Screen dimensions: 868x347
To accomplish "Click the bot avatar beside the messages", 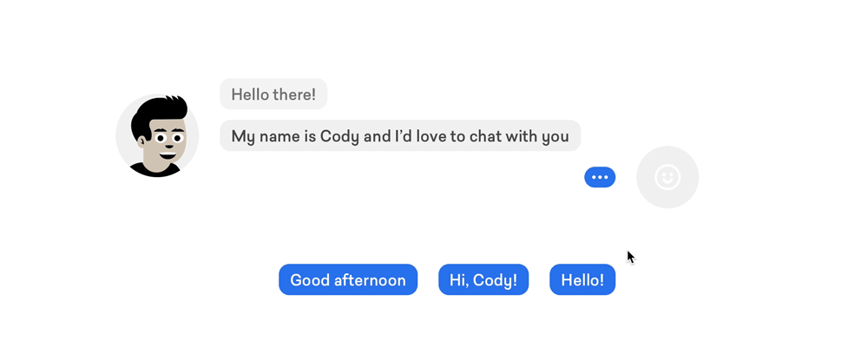I will [157, 135].
